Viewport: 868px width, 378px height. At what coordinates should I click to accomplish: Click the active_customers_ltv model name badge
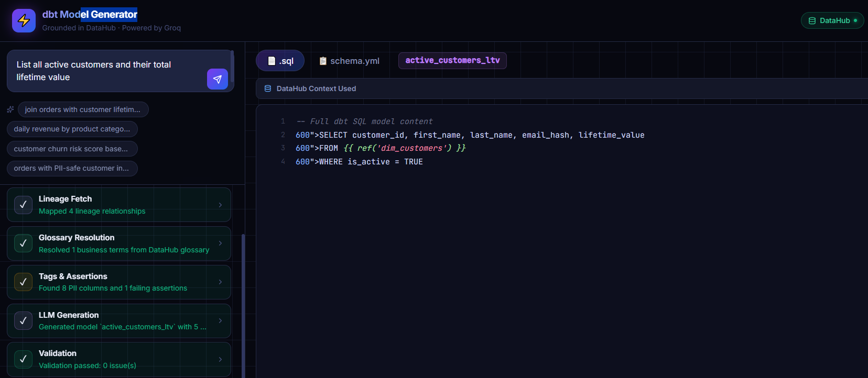(x=452, y=60)
